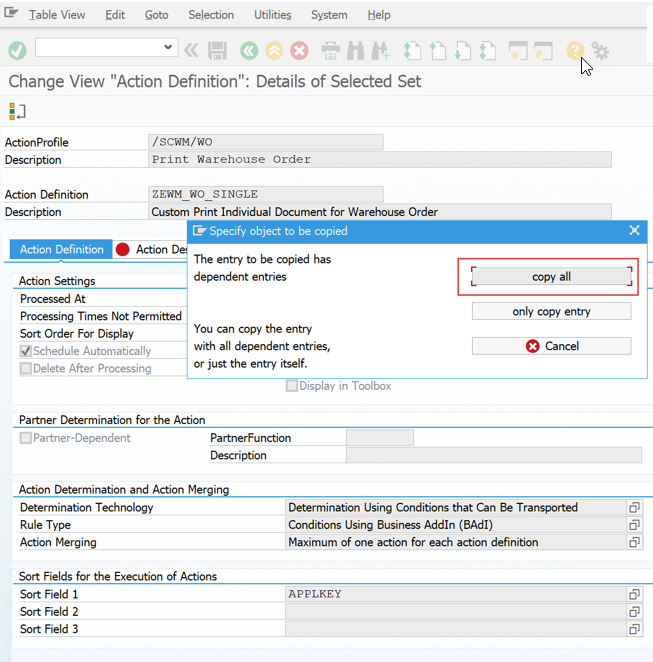Open the command field dropdown arrow
653x662 pixels.
tap(168, 47)
